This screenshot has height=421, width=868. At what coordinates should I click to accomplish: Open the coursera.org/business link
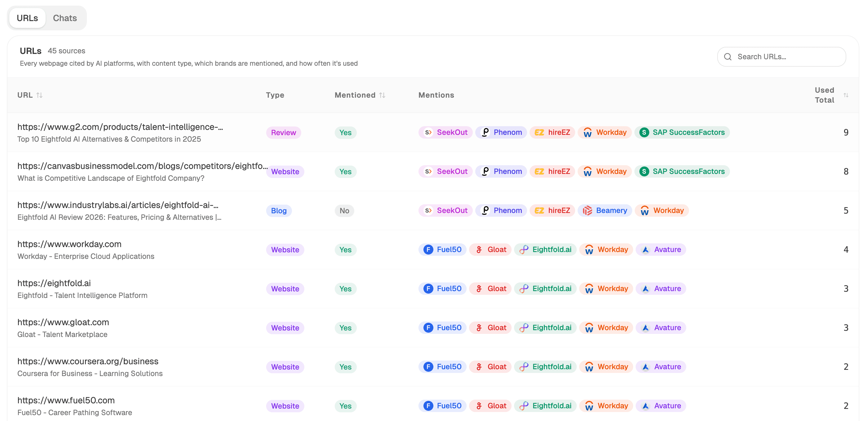click(87, 361)
